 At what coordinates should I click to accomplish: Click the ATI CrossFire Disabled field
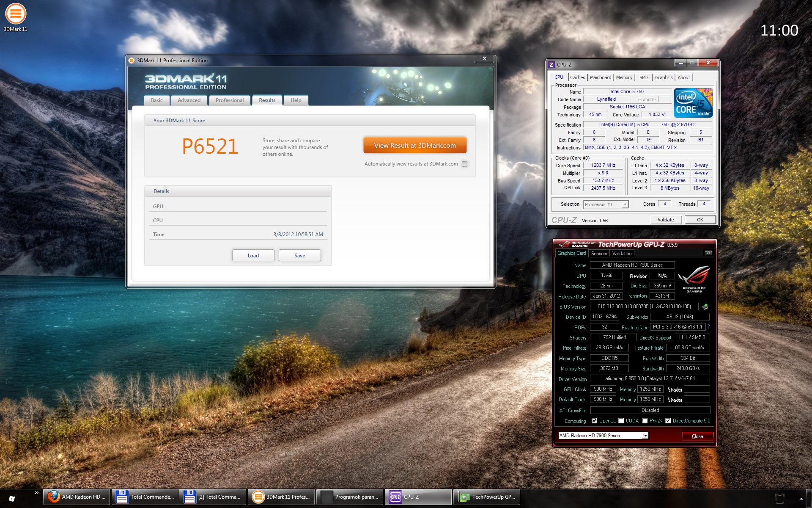pos(650,410)
